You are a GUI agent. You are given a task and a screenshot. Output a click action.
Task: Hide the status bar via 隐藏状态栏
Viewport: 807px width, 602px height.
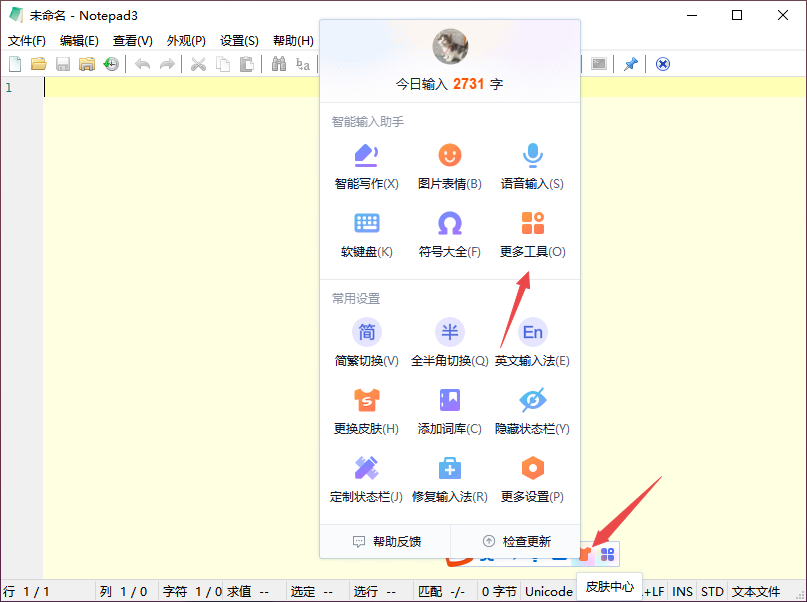(x=532, y=412)
